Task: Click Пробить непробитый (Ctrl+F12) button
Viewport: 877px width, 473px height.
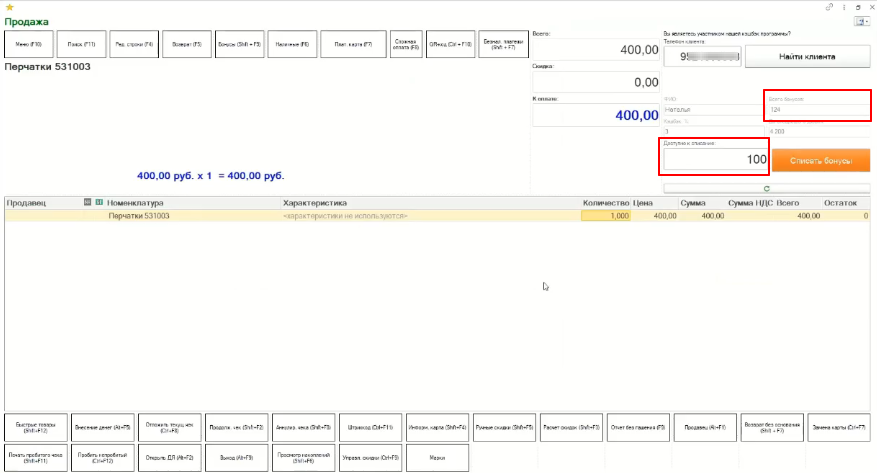Action: [x=103, y=458]
